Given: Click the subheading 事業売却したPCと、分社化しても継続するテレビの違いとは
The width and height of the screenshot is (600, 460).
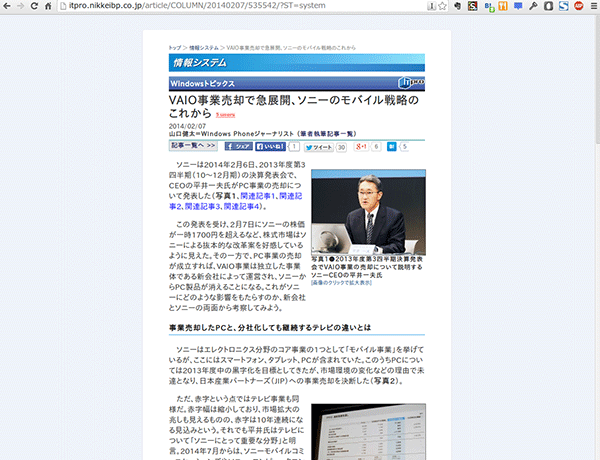Looking at the screenshot, I should click(x=270, y=328).
